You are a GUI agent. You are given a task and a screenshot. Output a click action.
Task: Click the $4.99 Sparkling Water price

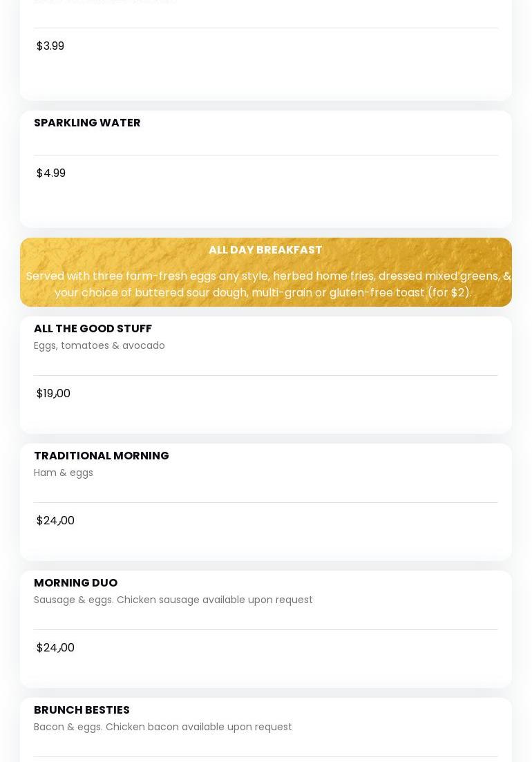[51, 173]
